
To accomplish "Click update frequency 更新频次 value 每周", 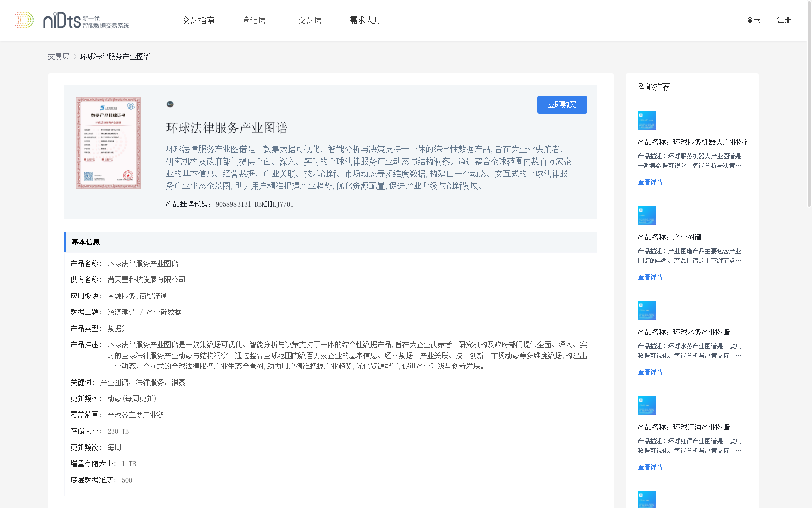I will (x=114, y=448).
